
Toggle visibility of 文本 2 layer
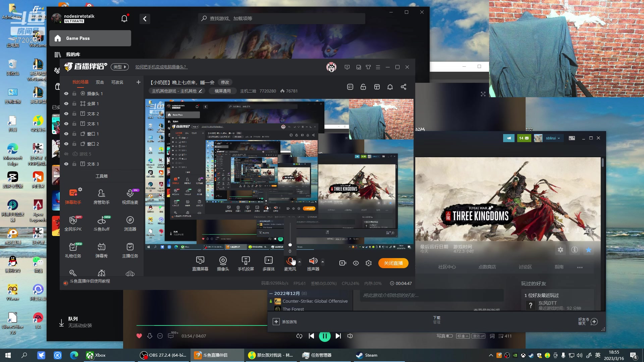click(66, 114)
